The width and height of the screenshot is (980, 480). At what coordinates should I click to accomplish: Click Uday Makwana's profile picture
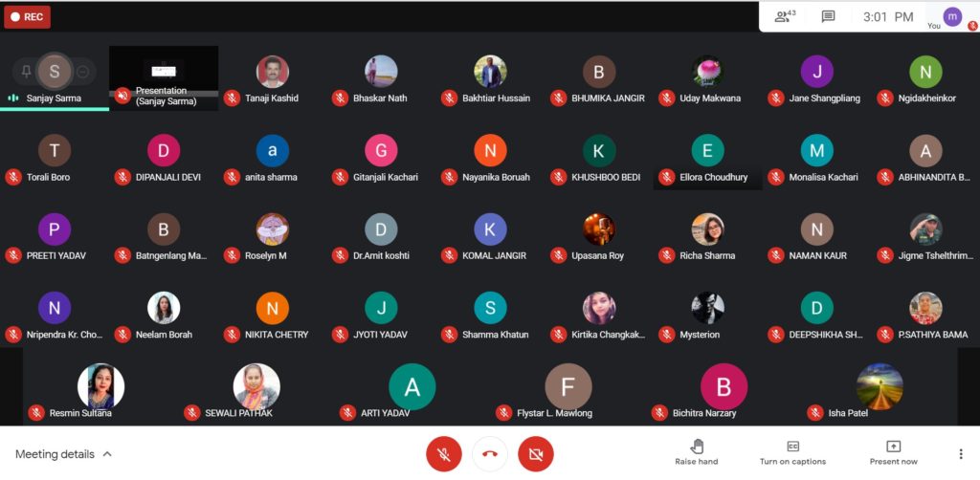click(x=707, y=71)
